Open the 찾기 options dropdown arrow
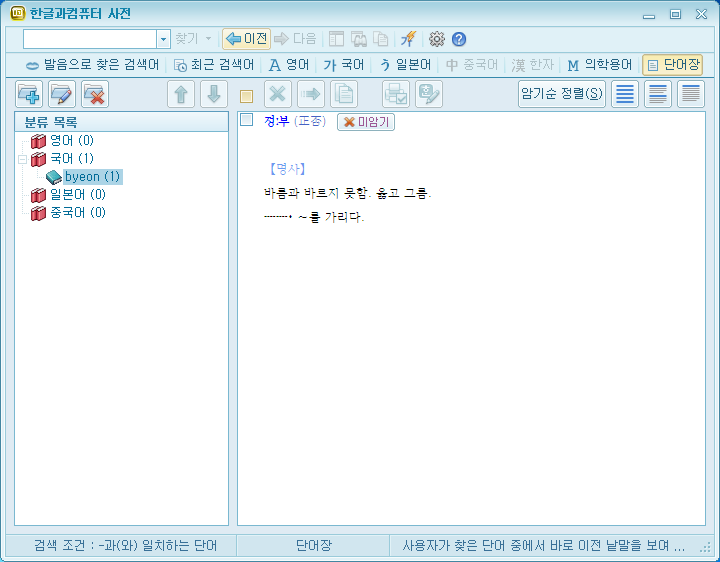 click(208, 39)
